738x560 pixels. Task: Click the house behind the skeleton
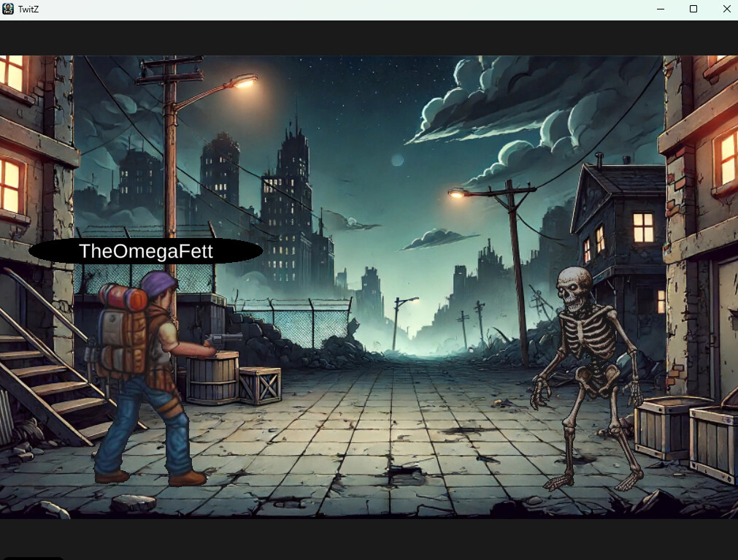[617, 212]
